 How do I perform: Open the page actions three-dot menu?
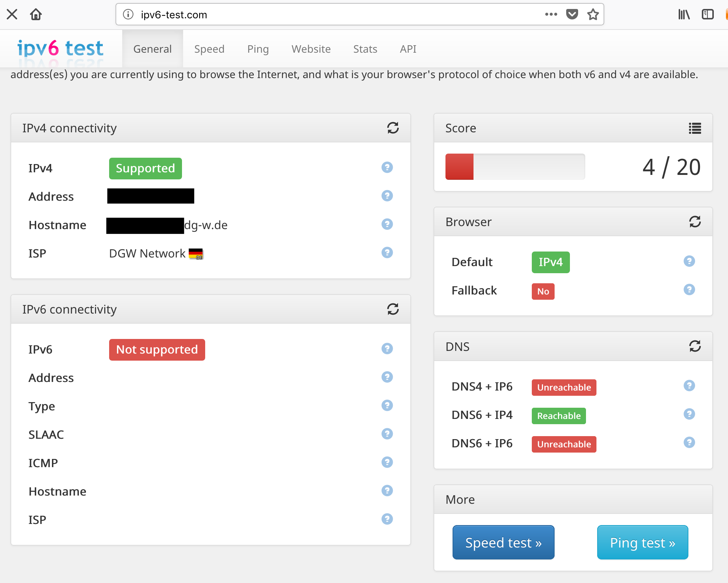(x=551, y=15)
